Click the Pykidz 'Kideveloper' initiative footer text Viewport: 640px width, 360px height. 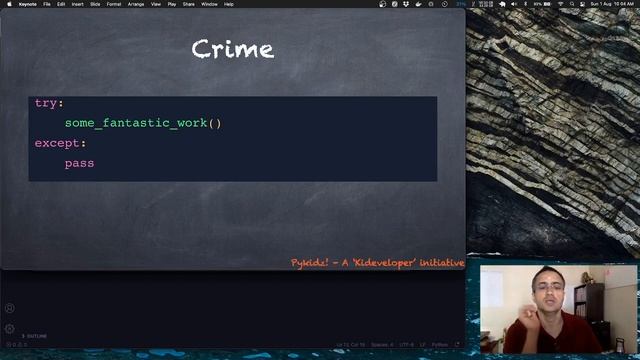tap(378, 262)
